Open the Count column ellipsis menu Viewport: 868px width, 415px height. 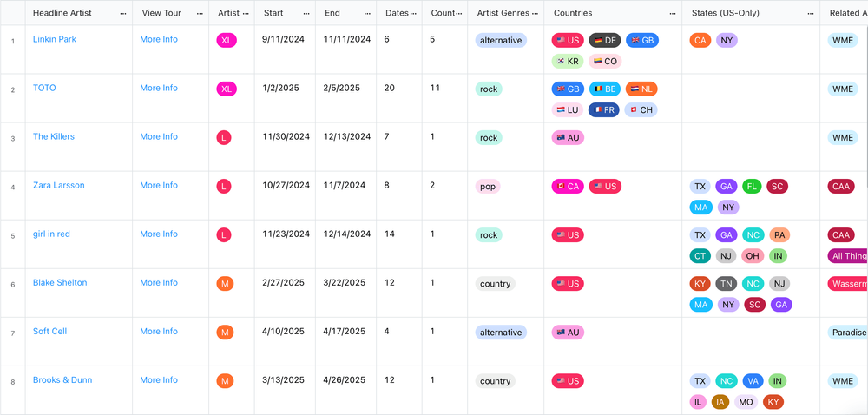(458, 13)
